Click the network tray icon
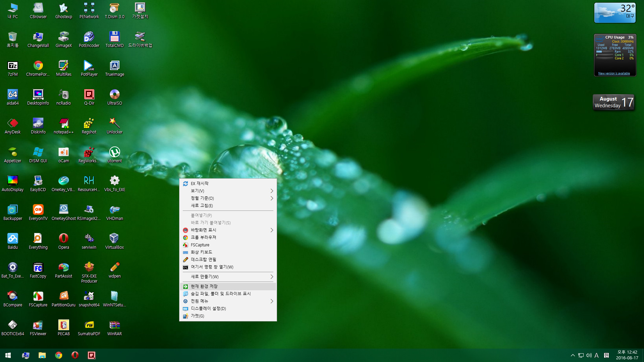Image resolution: width=644 pixels, height=362 pixels. pyautogui.click(x=581, y=355)
